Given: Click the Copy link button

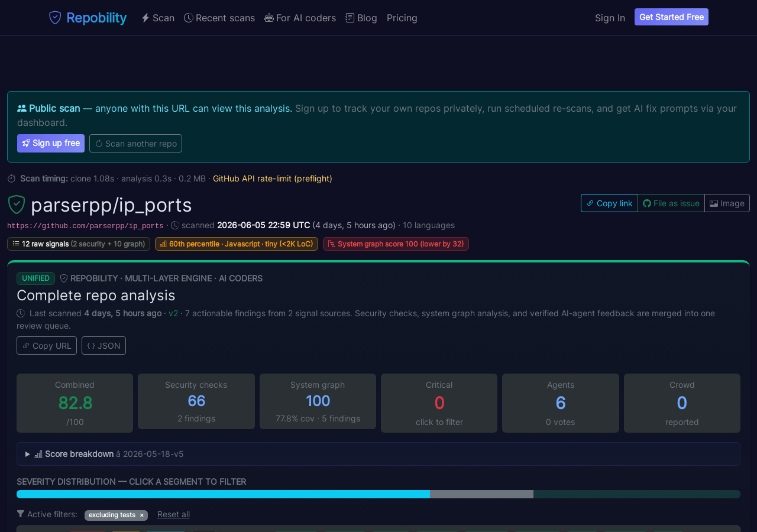Looking at the screenshot, I should pos(609,203).
